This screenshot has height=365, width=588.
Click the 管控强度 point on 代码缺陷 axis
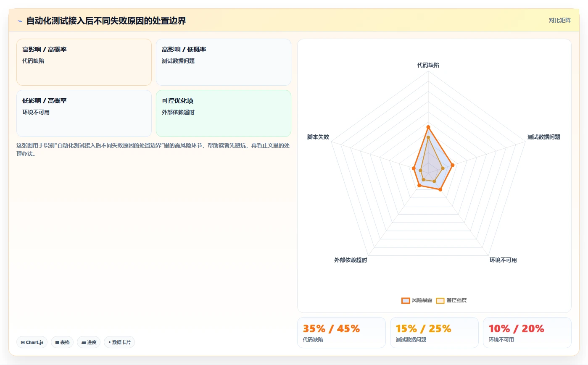pos(428,137)
